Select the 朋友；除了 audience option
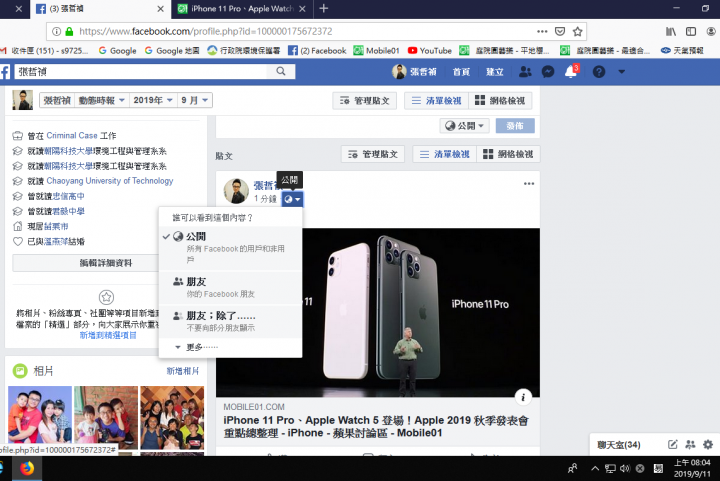The width and height of the screenshot is (720, 481). coord(230,321)
